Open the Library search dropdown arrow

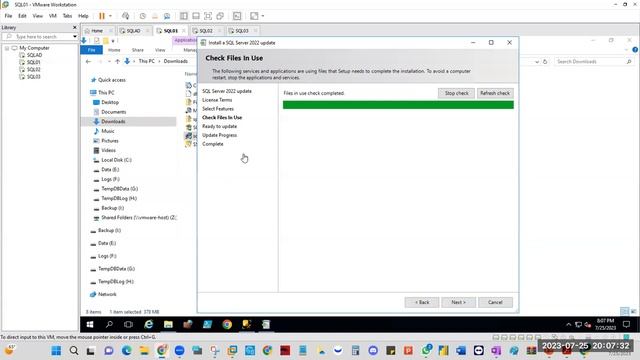click(75, 37)
